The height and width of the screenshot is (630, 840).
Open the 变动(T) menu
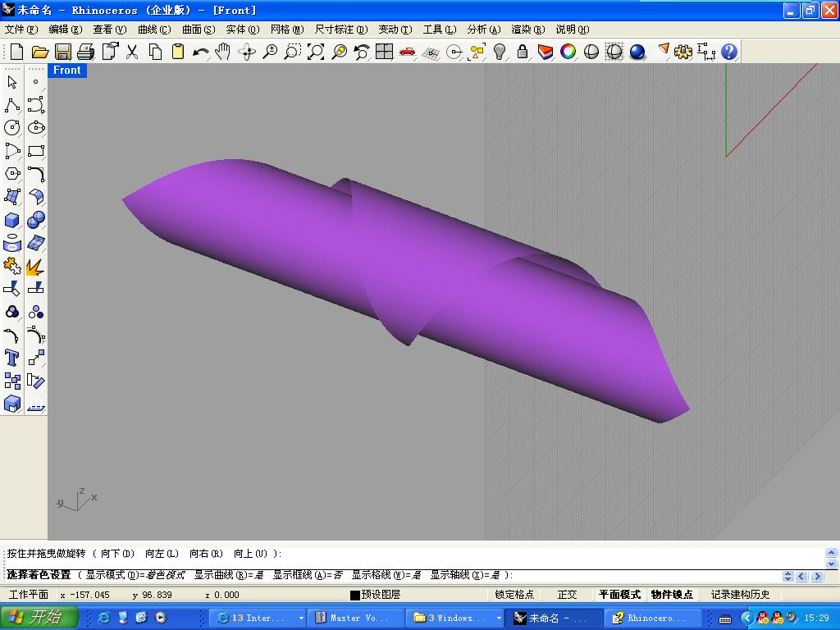[395, 30]
